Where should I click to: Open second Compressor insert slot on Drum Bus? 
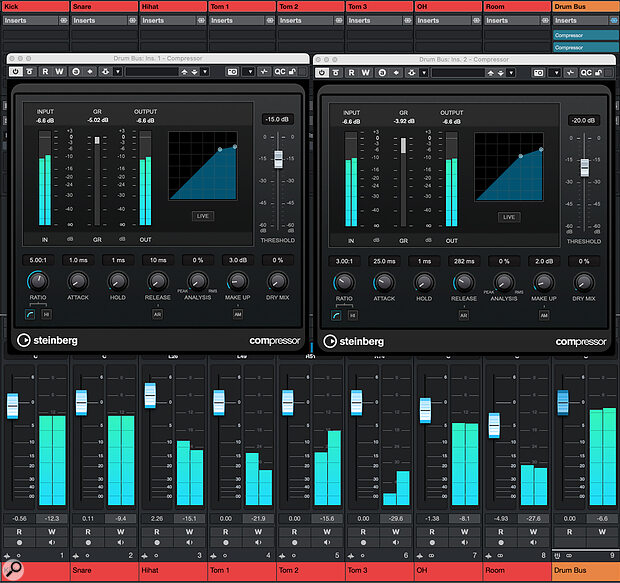click(x=586, y=47)
